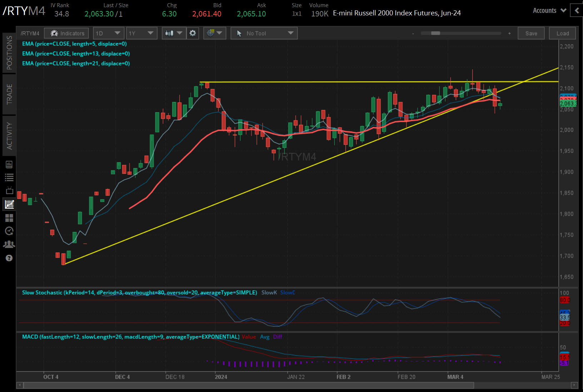
Task: Open the community people gadget
Action: pos(9,244)
